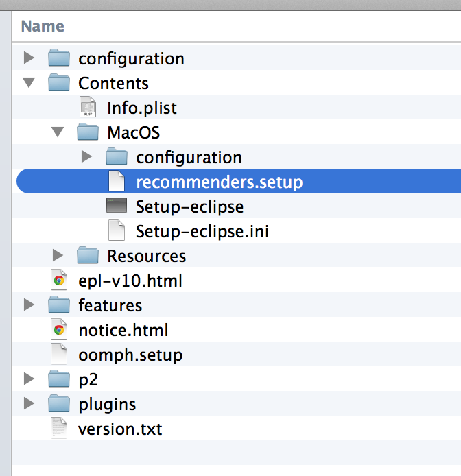Screen dimensions: 461x476
Task: Expand the plugins folder
Action: click(x=29, y=403)
